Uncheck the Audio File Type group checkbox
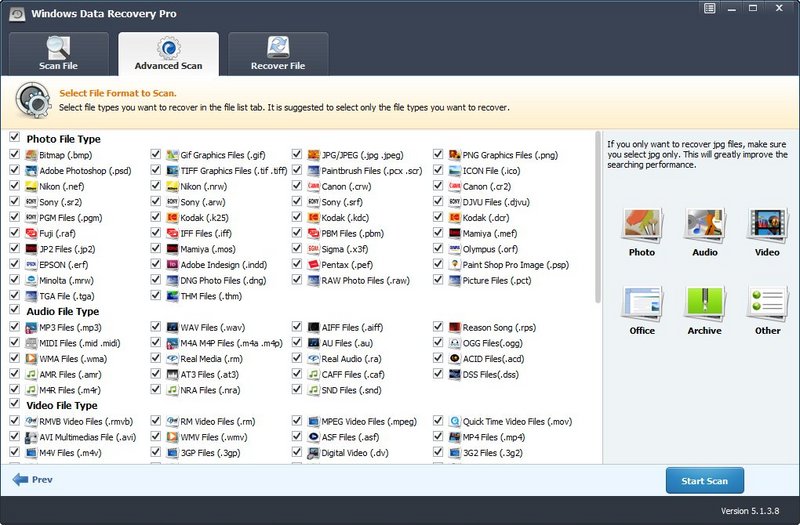The height and width of the screenshot is (525, 800). coord(14,310)
